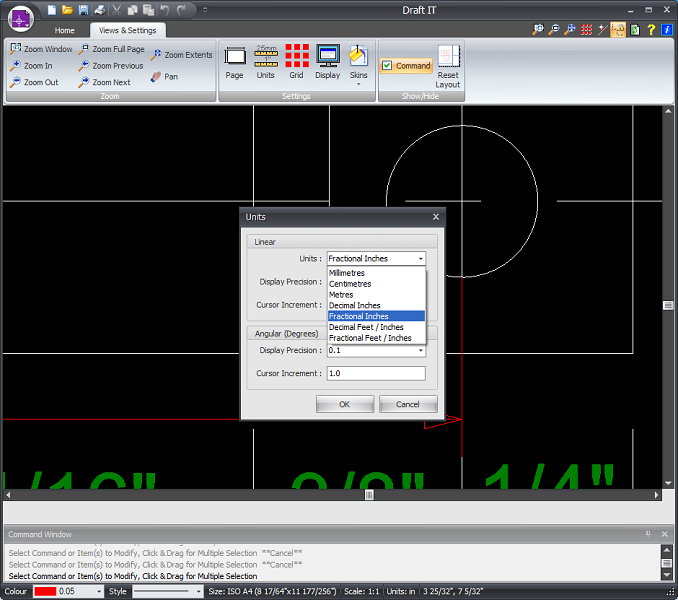Select Decimal Feet / Inches option

click(376, 327)
